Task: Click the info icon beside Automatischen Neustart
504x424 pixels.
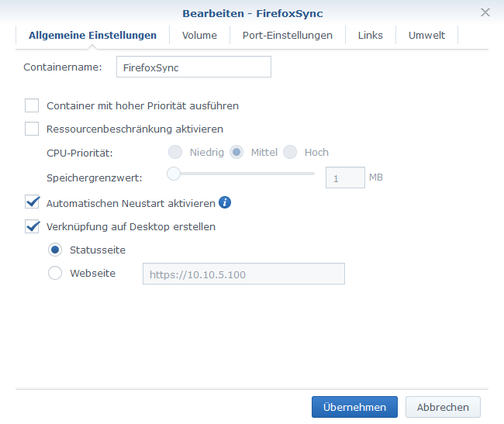Action: [x=225, y=202]
